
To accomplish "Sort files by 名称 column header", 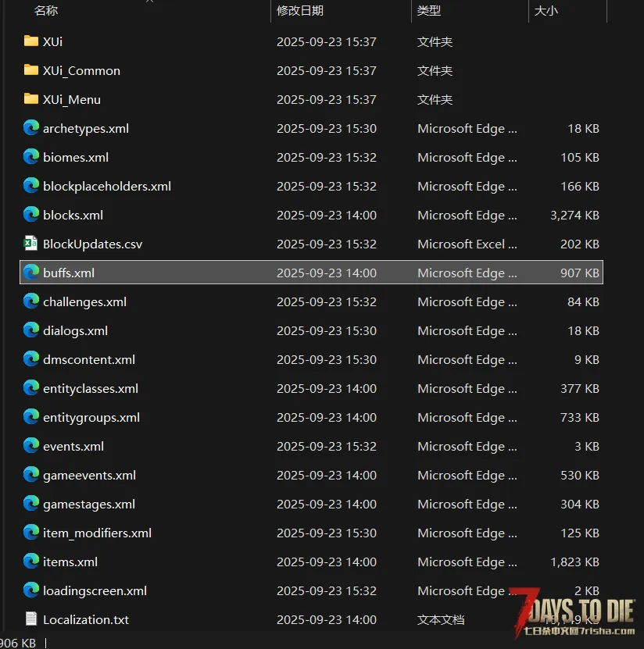I will 46,10.
